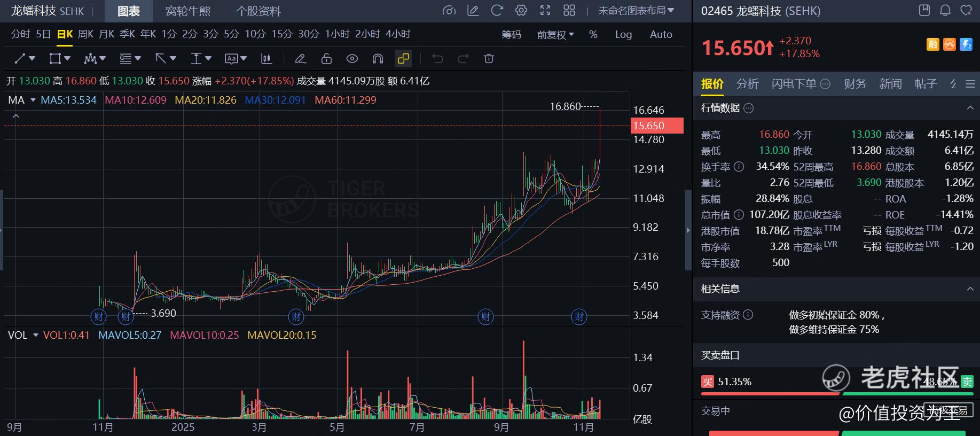Image resolution: width=980 pixels, height=436 pixels.
Task: Select the trend line drawing tool
Action: pos(20,59)
